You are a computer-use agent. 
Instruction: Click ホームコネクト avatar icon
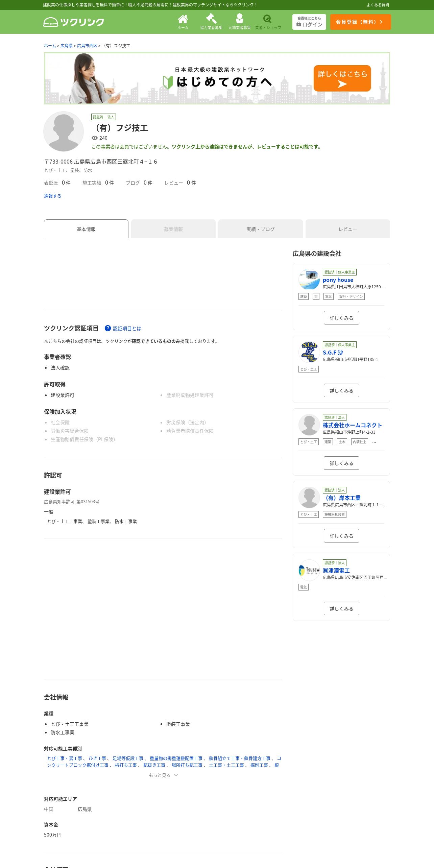(309, 425)
